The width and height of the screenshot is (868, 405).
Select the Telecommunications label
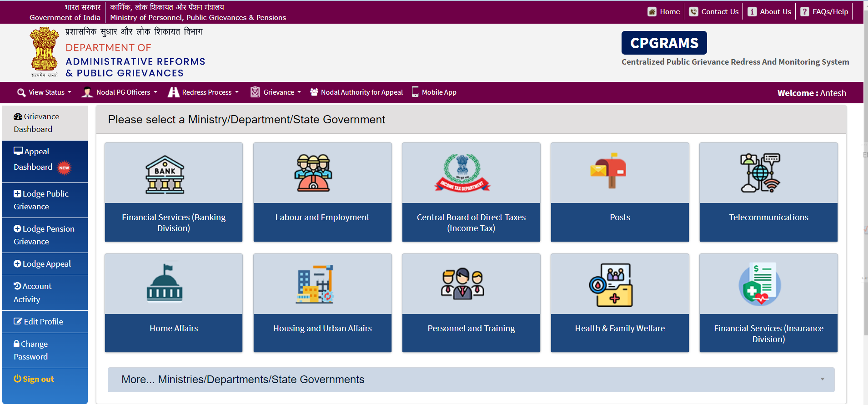[x=768, y=218]
